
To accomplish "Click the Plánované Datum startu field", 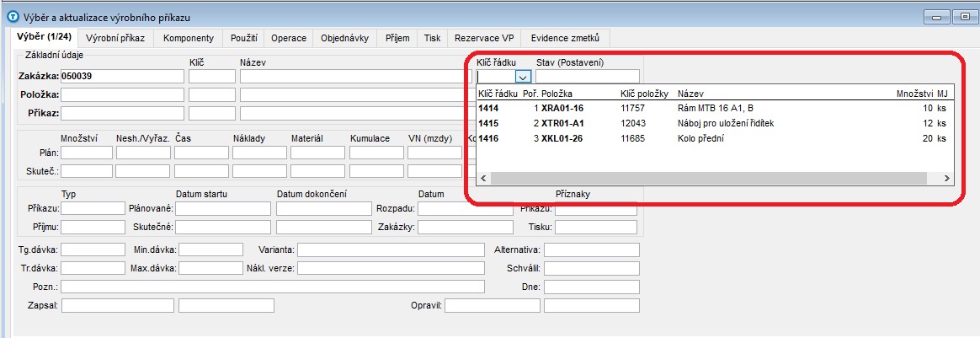I will [222, 208].
